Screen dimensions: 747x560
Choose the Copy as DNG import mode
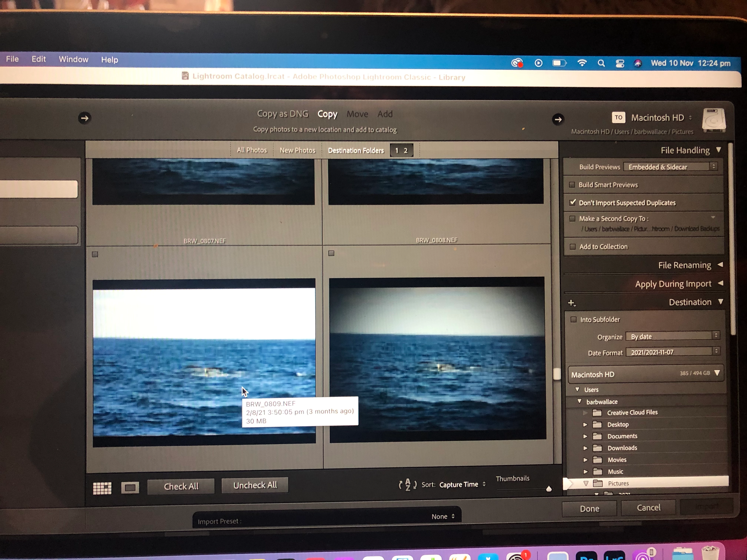(x=283, y=114)
